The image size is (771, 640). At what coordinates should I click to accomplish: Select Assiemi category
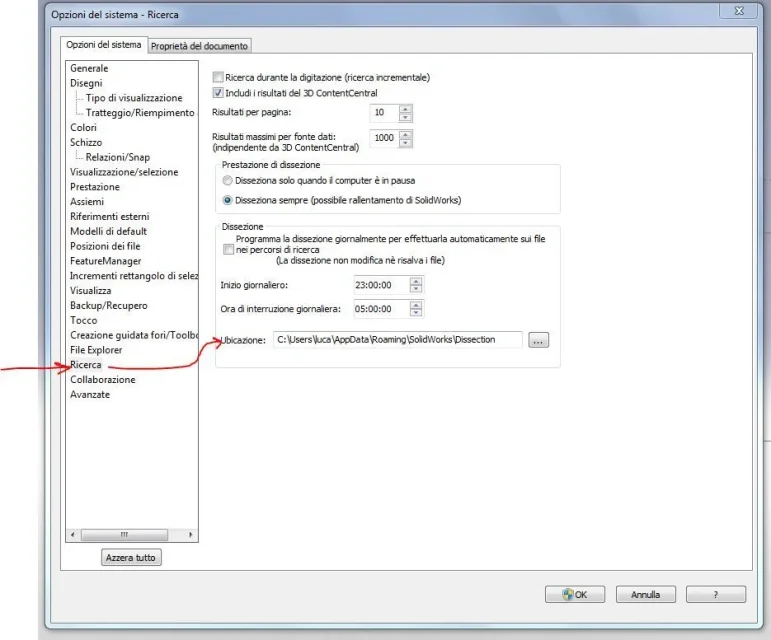[87, 202]
